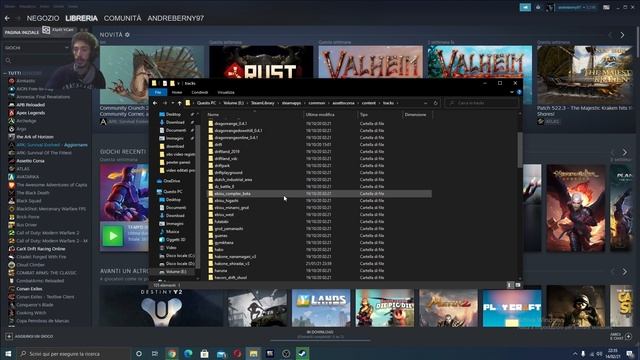The image size is (640, 360).
Task: Click the plus icon beside Aggiungi un gioco
Action: [9, 336]
